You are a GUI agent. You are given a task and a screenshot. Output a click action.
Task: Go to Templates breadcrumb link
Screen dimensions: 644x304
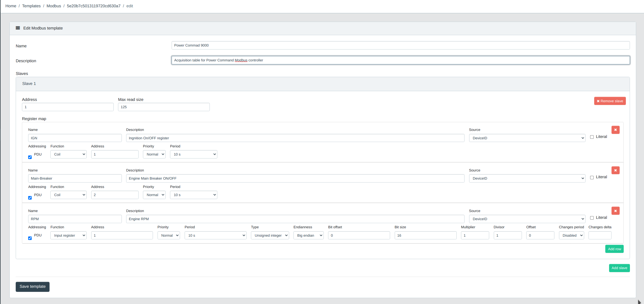(x=31, y=6)
